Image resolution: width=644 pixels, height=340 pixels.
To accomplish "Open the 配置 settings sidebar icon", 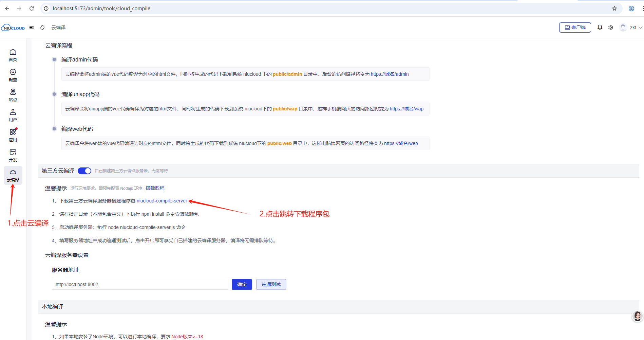I will click(13, 75).
